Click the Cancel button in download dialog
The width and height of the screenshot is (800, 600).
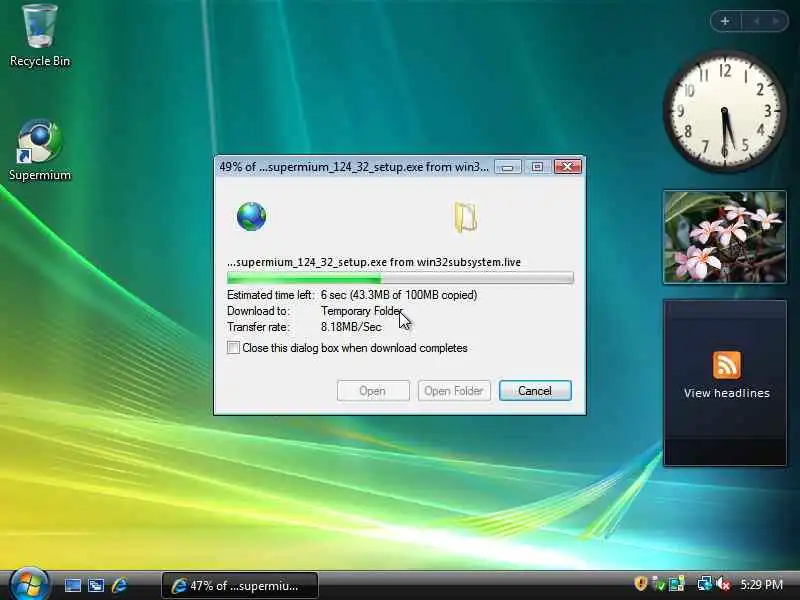pyautogui.click(x=535, y=391)
